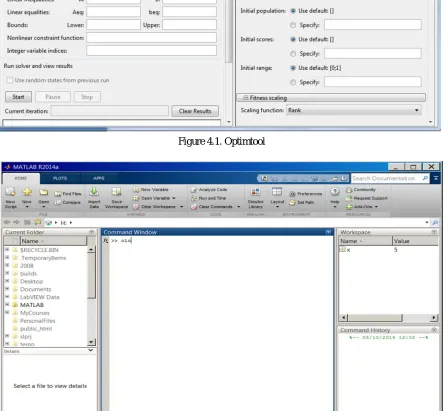Click the Command Window actions icon
The image size is (444, 411).
tap(328, 232)
